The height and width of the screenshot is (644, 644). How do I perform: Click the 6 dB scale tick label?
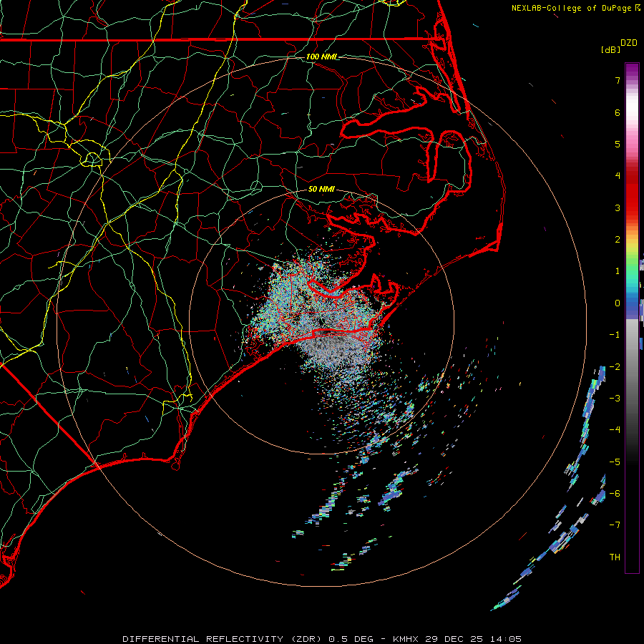click(618, 112)
